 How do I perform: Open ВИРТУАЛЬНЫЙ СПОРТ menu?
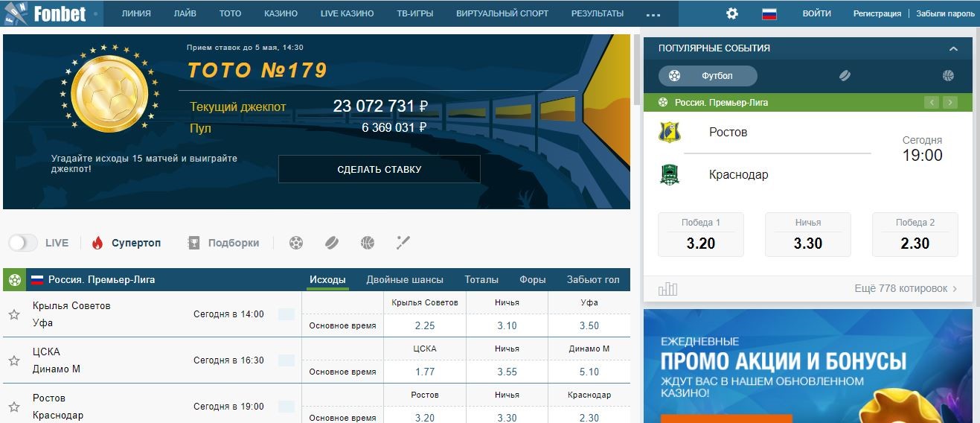[502, 13]
